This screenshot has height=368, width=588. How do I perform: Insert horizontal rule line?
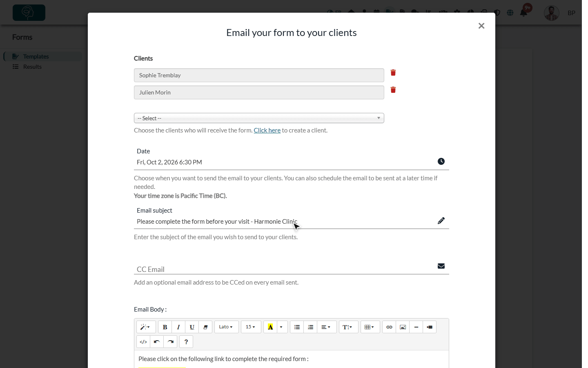tap(416, 327)
